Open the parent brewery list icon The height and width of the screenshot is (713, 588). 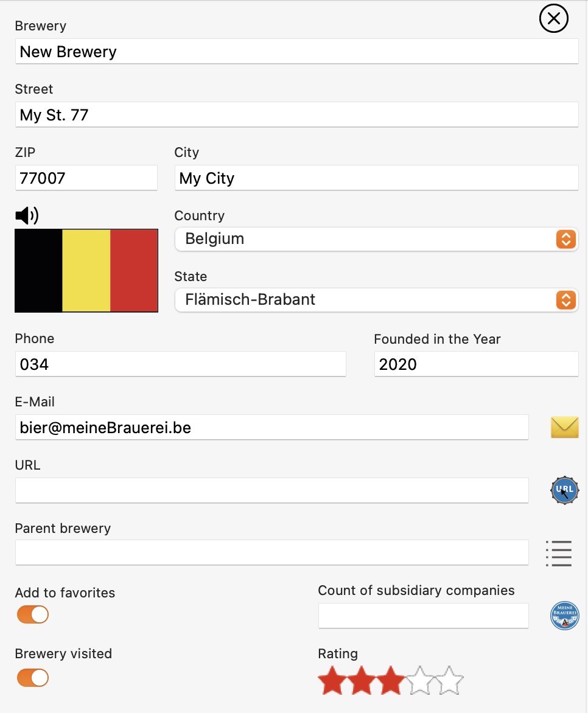[559, 554]
